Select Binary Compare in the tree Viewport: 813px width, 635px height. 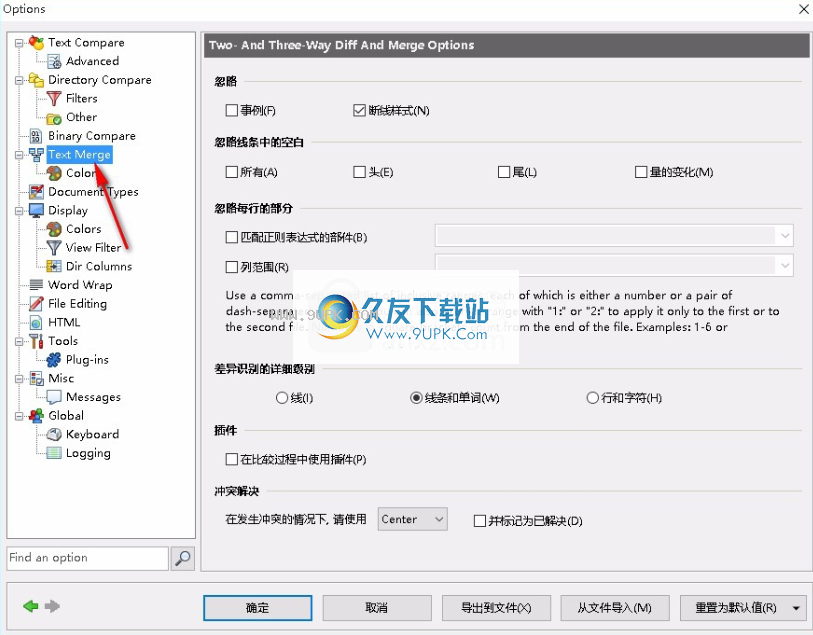92,136
